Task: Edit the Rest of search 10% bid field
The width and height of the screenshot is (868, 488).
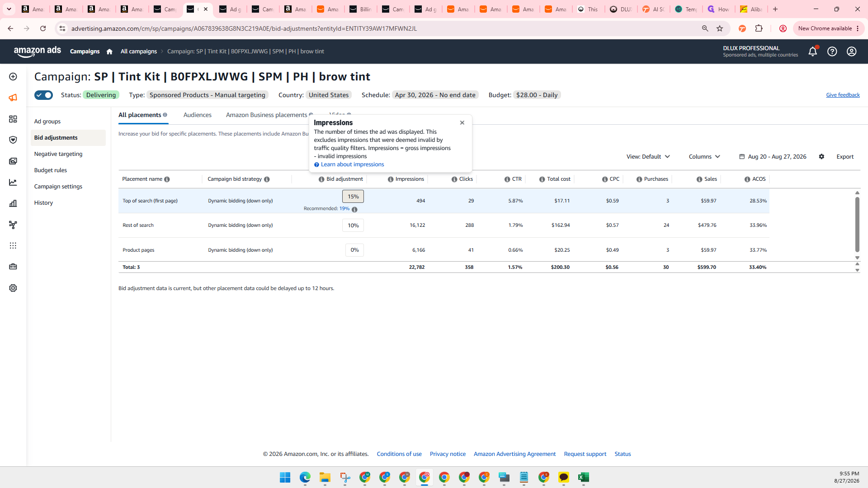Action: [x=353, y=225]
